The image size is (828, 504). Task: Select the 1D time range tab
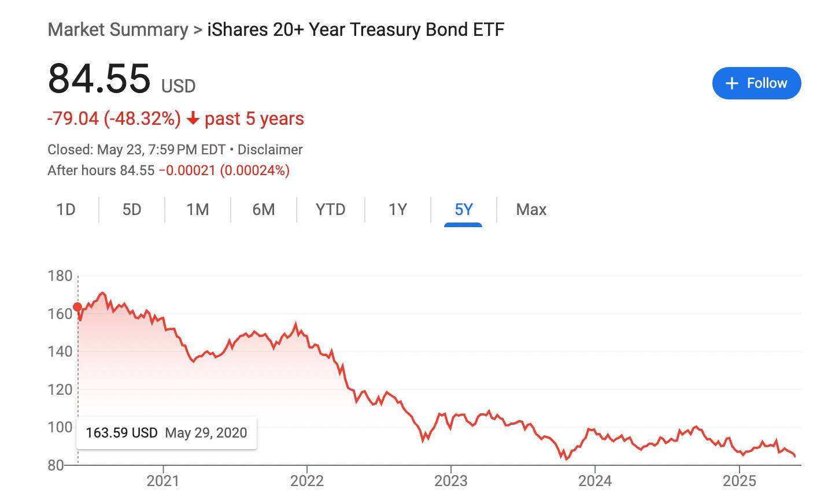click(66, 209)
